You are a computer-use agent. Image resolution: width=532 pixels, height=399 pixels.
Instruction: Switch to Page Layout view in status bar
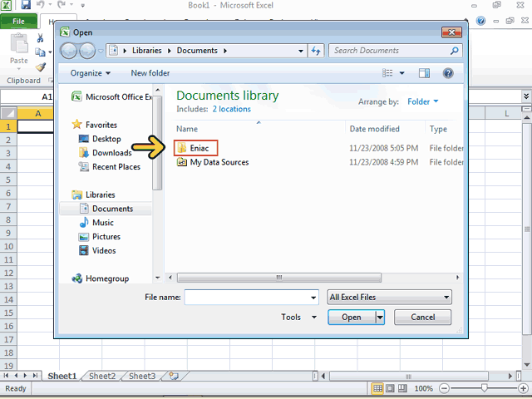(390, 388)
